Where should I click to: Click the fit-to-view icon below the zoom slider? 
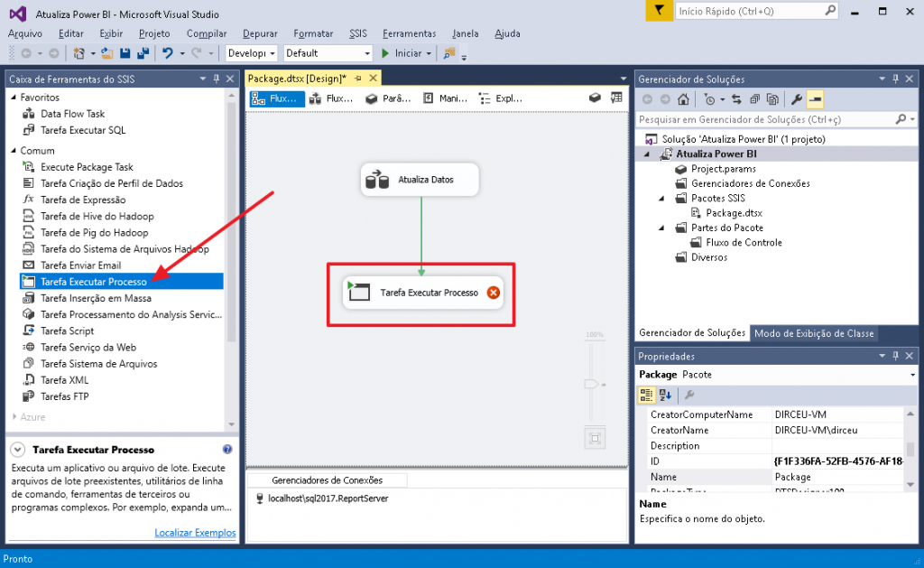[595, 438]
